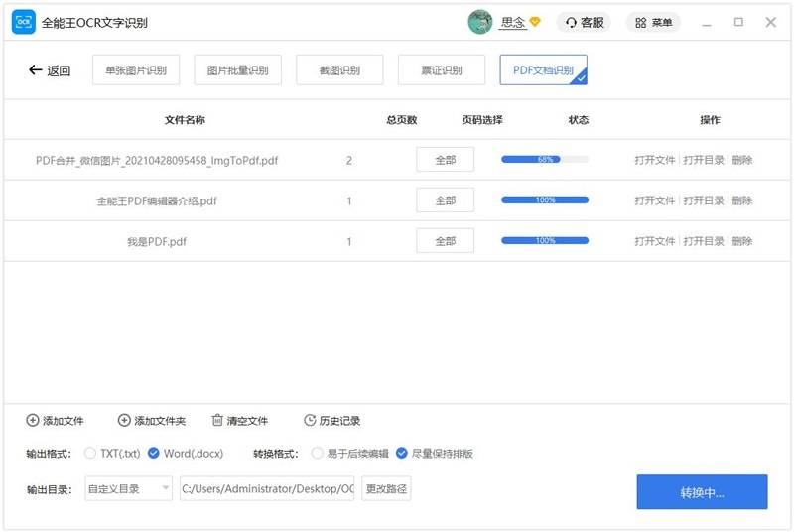Click the VIP diamond badge icon
This screenshot has height=532, width=794.
(x=535, y=22)
